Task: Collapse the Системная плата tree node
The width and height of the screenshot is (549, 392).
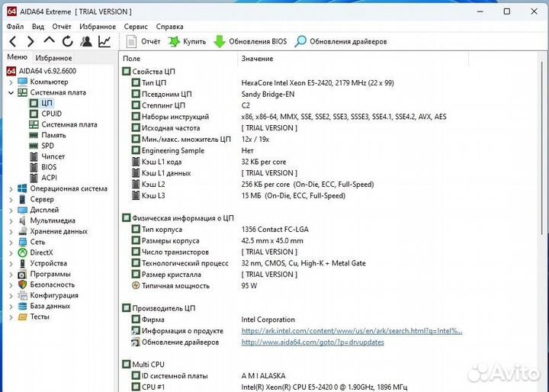Action: [x=11, y=93]
